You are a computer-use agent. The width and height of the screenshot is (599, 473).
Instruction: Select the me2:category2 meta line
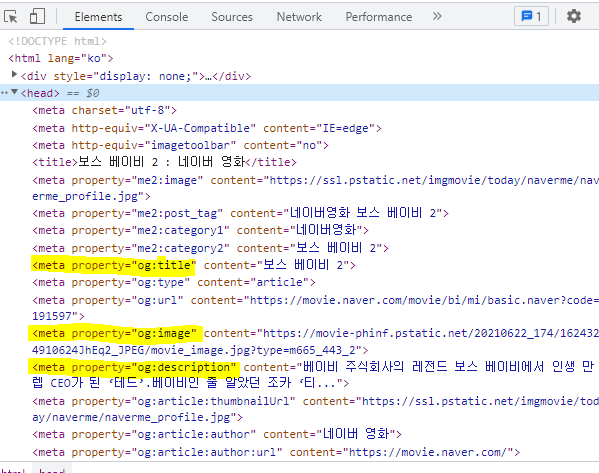210,248
